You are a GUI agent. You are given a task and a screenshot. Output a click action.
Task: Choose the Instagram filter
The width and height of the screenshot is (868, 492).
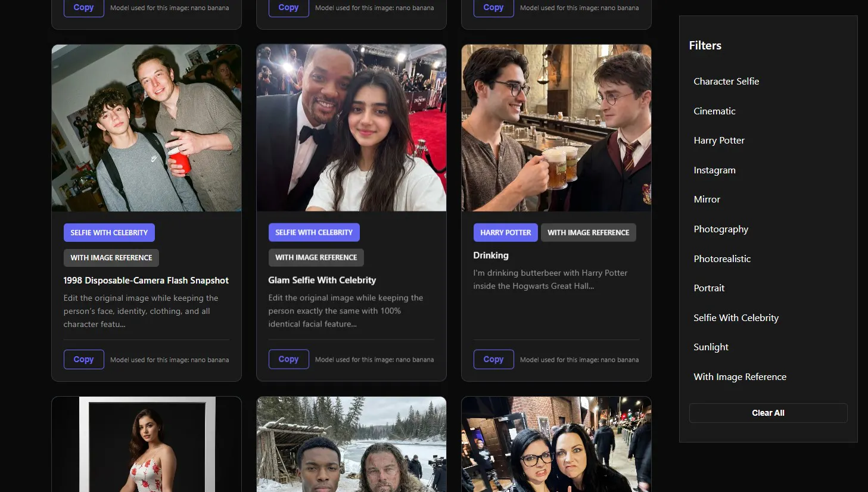pyautogui.click(x=714, y=170)
